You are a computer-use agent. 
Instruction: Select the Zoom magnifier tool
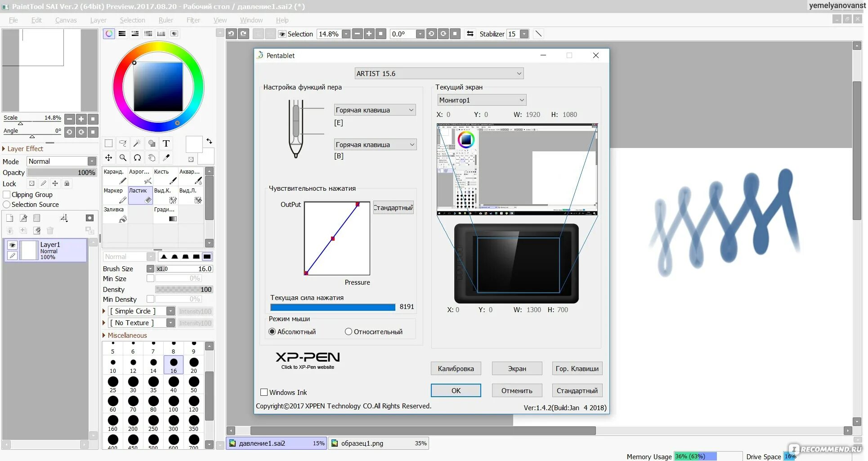[x=123, y=158]
